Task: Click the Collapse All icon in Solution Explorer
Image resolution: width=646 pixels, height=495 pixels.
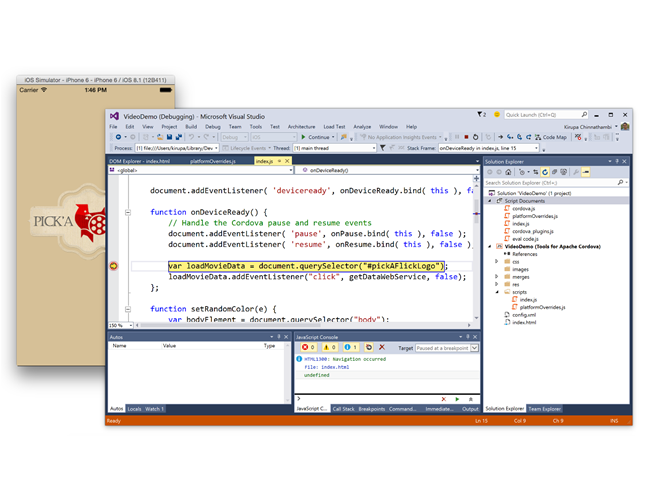Action: pyautogui.click(x=555, y=172)
